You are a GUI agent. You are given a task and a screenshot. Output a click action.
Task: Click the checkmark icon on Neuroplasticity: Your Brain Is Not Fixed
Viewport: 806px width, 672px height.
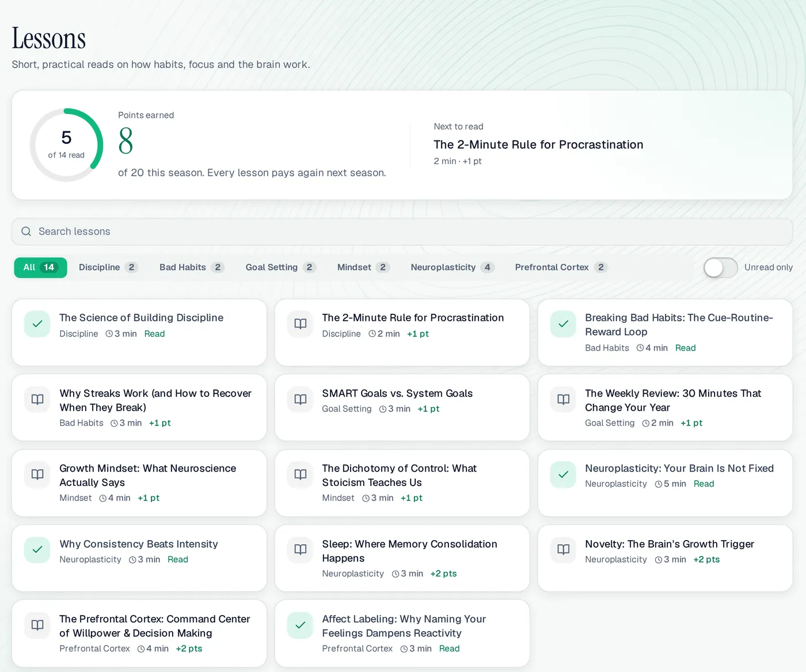tap(564, 474)
